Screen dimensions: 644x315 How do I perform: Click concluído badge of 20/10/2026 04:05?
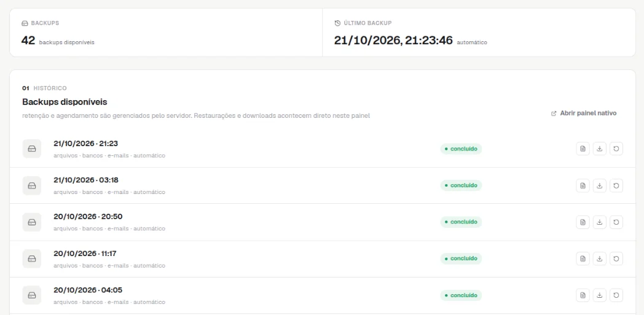[461, 295]
